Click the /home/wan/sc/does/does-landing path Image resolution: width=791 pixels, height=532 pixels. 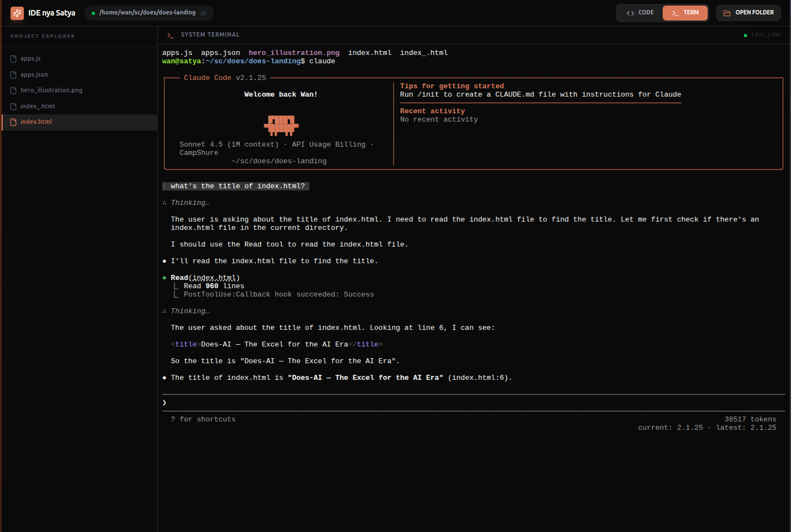tap(147, 13)
